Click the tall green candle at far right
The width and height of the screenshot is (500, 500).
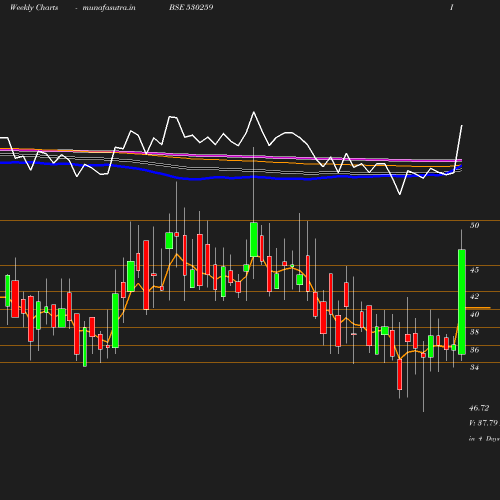click(x=462, y=302)
